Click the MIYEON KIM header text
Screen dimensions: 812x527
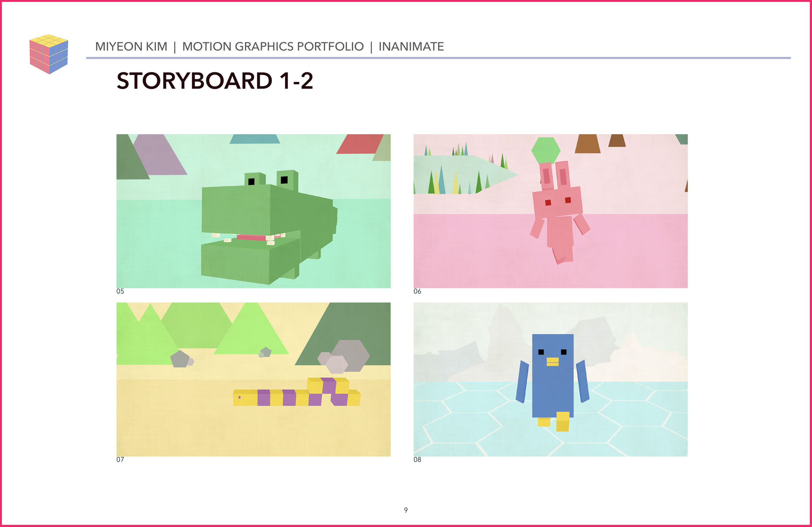point(131,46)
